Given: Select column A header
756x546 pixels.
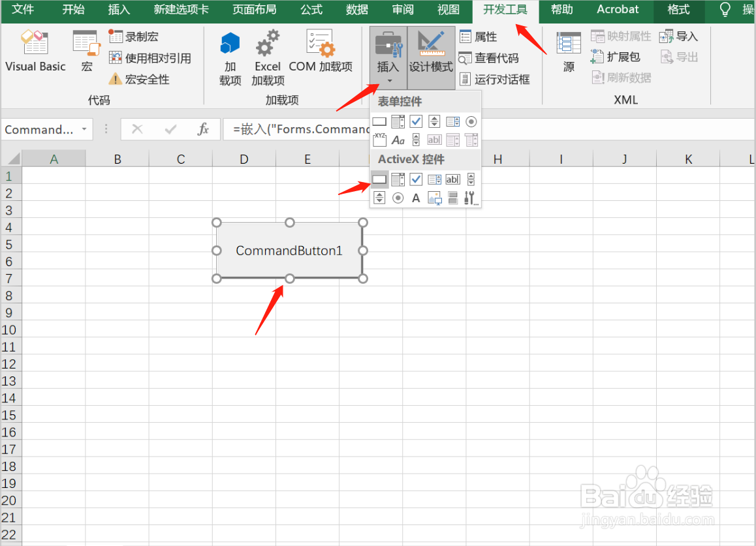Looking at the screenshot, I should pos(54,159).
